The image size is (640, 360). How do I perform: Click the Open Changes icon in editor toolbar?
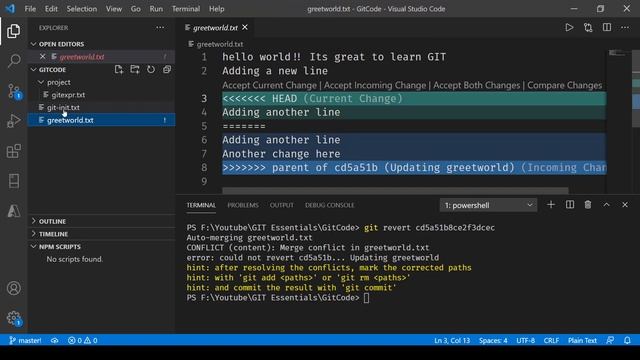588,27
